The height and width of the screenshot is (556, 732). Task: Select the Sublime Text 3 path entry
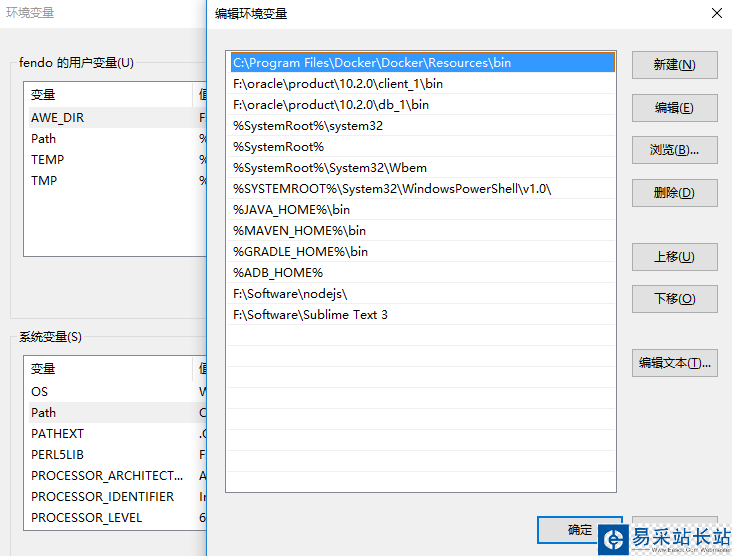click(x=422, y=315)
